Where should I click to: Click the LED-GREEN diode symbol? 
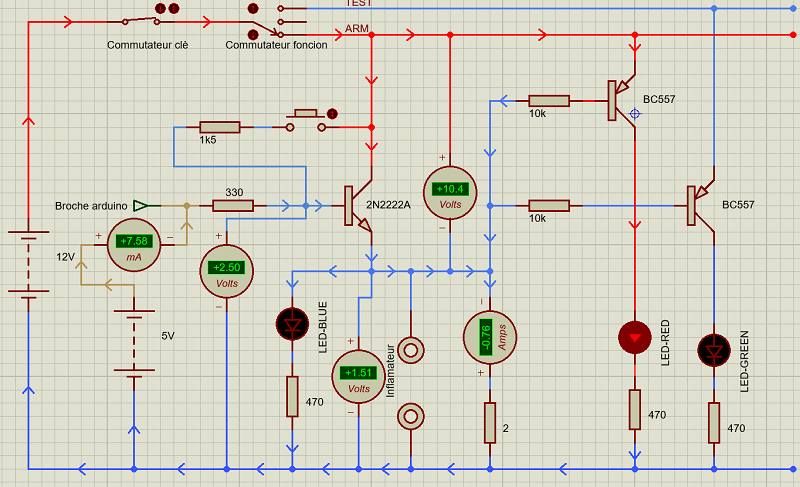(x=714, y=350)
